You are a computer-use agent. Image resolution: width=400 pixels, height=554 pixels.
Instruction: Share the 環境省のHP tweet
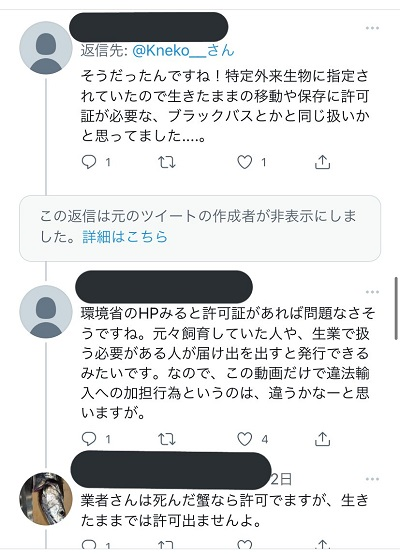click(322, 439)
